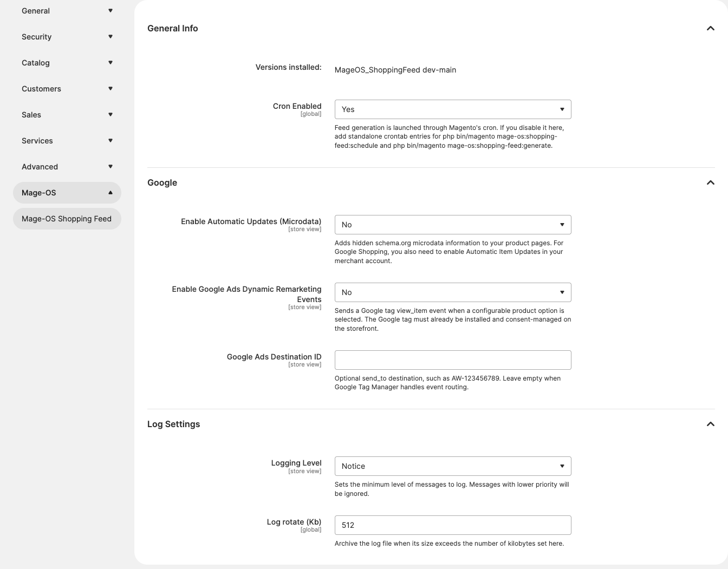728x569 pixels.
Task: Collapse the Log Settings section chevron
Action: tap(710, 424)
